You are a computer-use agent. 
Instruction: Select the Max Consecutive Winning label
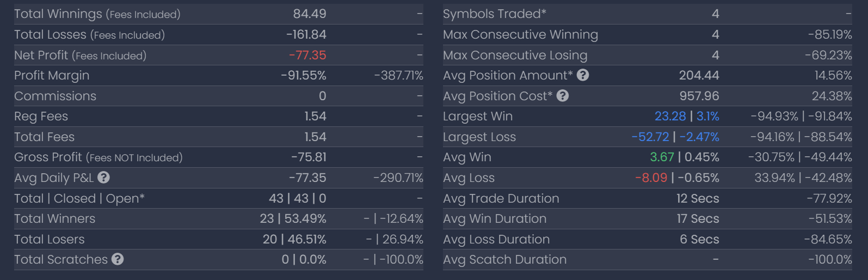coord(520,35)
